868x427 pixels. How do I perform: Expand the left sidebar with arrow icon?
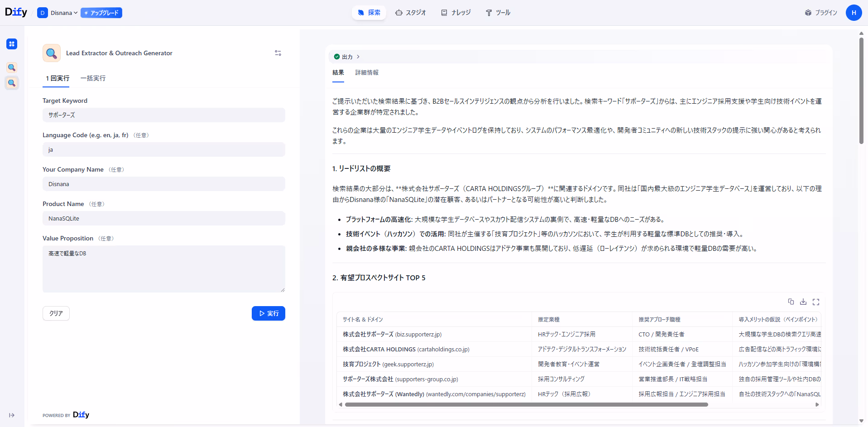pos(12,415)
